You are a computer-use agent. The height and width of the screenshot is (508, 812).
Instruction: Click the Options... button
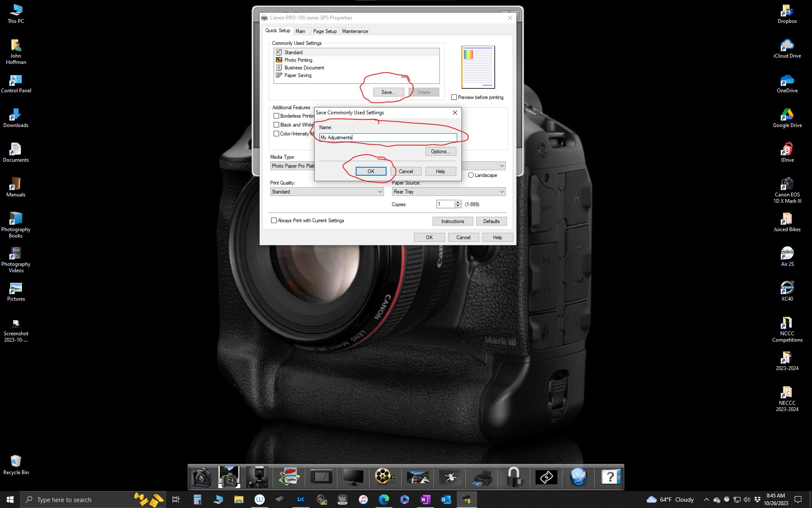click(440, 152)
